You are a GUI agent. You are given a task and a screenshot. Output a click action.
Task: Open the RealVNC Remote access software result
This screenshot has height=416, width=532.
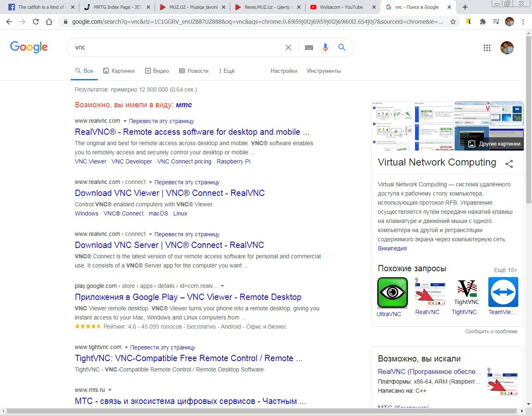click(x=192, y=132)
